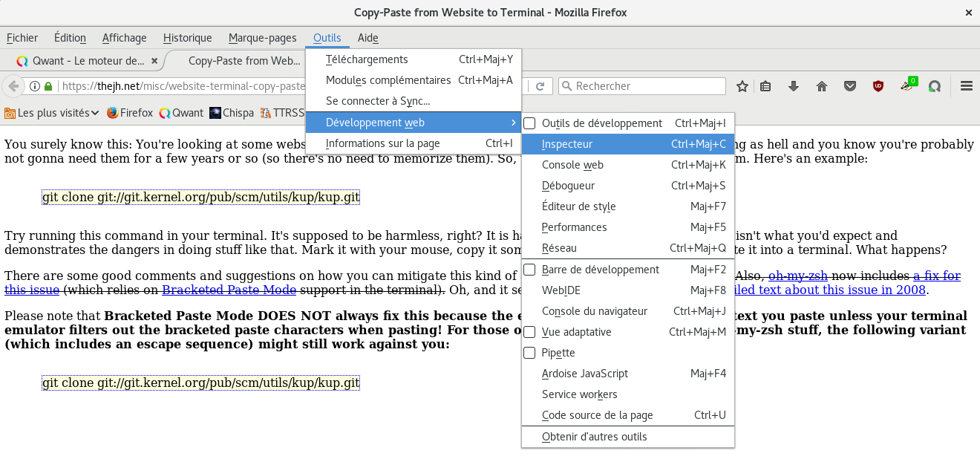Toggle Vue adaptative checkbox
This screenshot has height=459, width=980.
pos(529,332)
